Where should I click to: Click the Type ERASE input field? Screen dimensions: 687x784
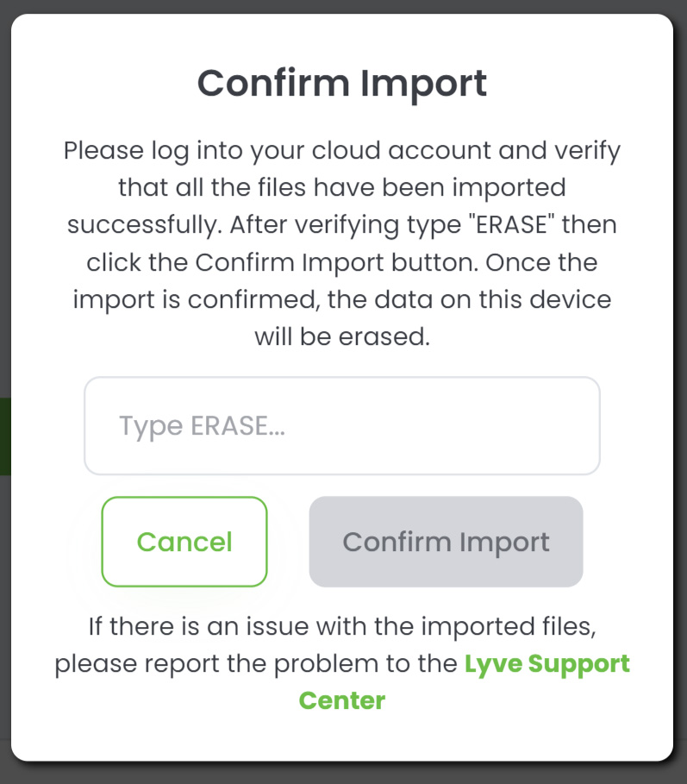(x=341, y=426)
